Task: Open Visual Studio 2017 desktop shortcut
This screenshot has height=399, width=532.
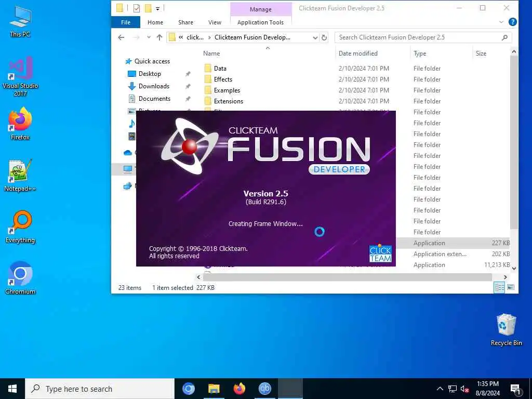Action: [x=20, y=76]
